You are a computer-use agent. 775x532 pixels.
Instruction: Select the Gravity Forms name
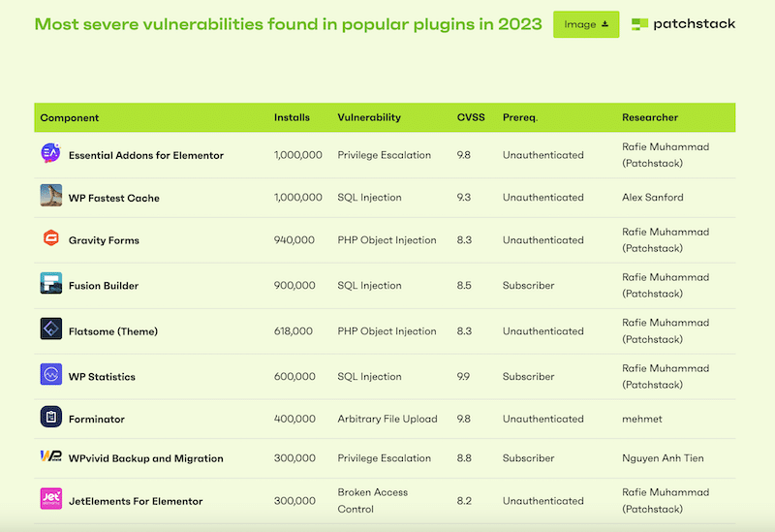(x=104, y=240)
